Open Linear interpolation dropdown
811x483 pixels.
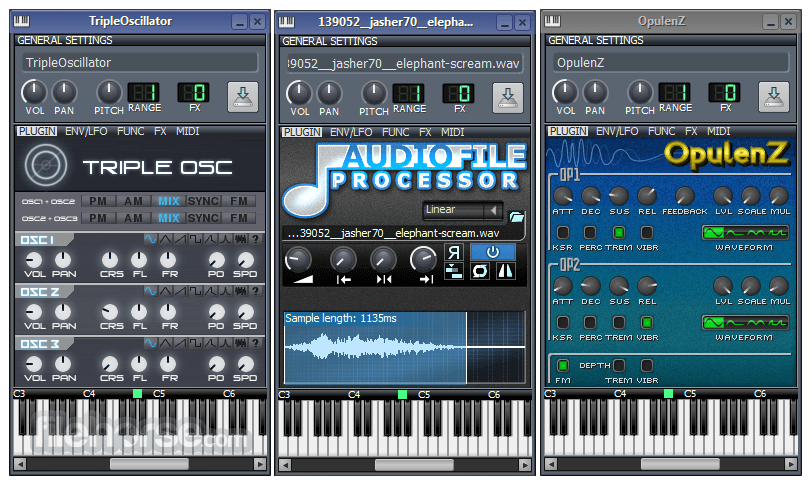(462, 210)
